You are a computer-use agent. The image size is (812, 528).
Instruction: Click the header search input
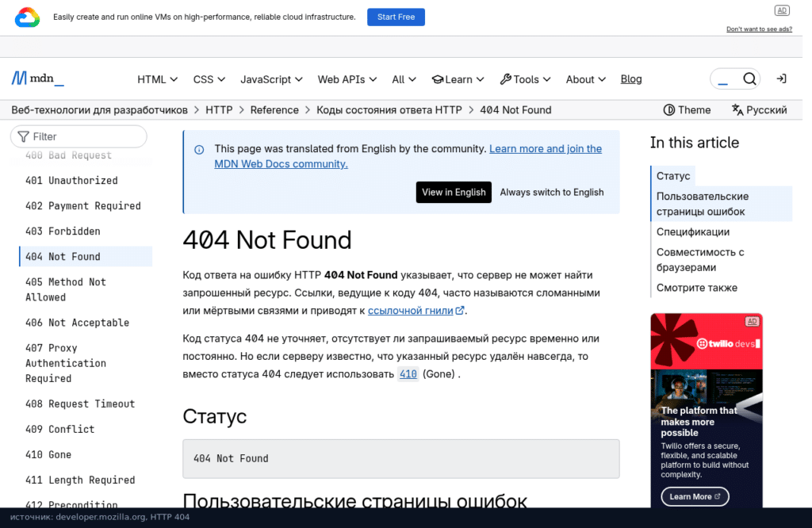click(735, 78)
